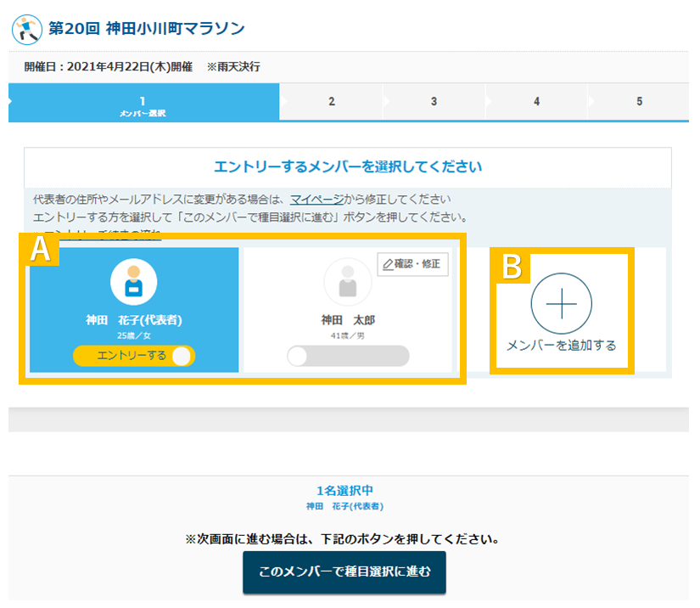Click the 第20回 神田小川町マラソン title
The height and width of the screenshot is (608, 700).
tap(147, 29)
